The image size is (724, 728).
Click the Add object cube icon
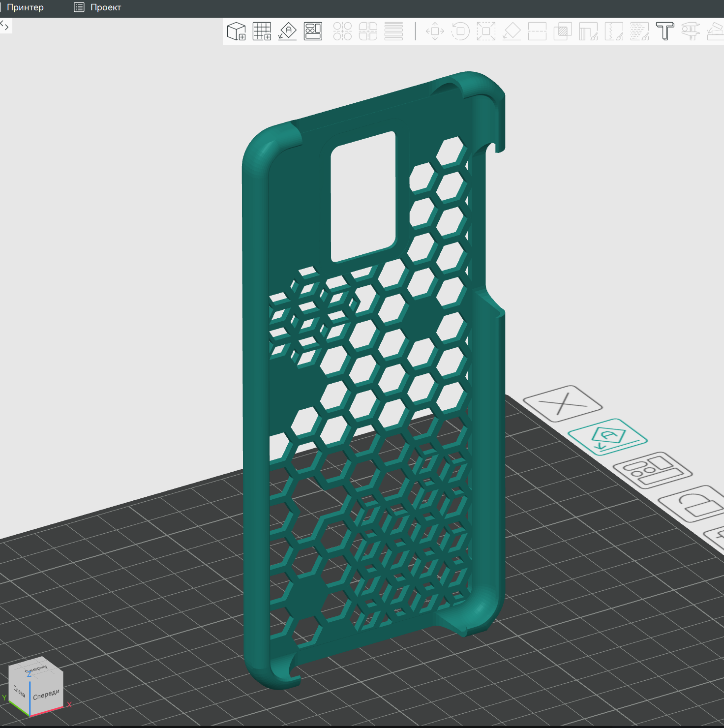(x=237, y=31)
